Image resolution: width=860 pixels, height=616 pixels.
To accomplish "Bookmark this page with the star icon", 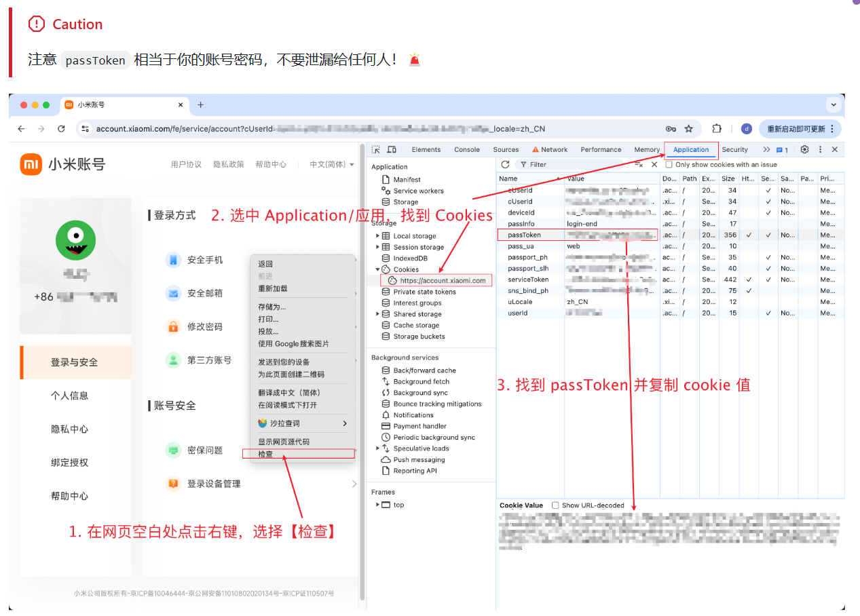I will coord(689,129).
